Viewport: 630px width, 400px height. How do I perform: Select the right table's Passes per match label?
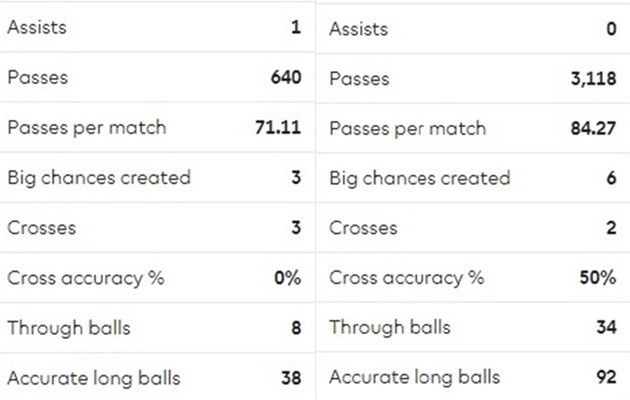[407, 128]
